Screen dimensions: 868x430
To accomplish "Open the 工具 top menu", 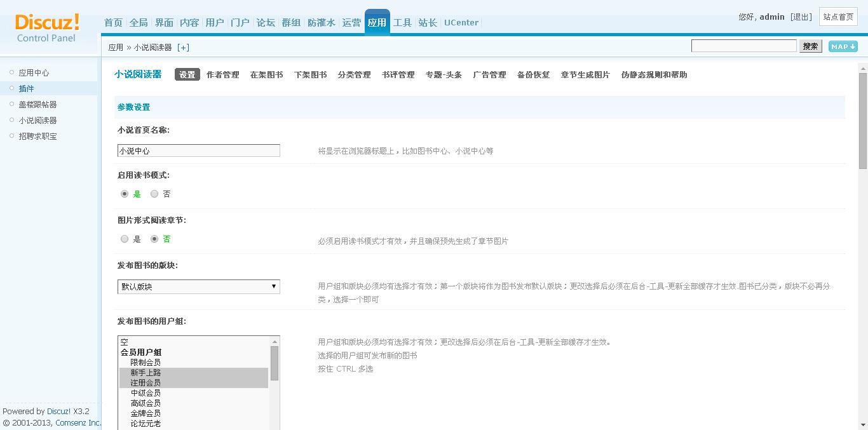I will [x=402, y=22].
